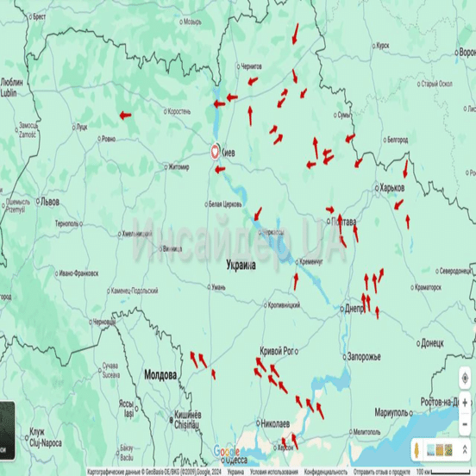Click the Мелитополь city label
Viewport: 476px width, 476px height.
pos(366,432)
